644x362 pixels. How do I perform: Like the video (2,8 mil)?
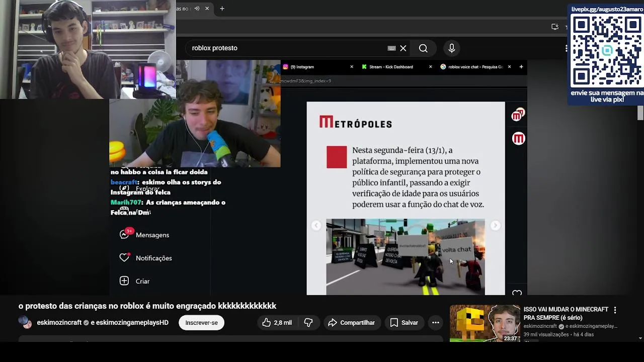point(277,323)
